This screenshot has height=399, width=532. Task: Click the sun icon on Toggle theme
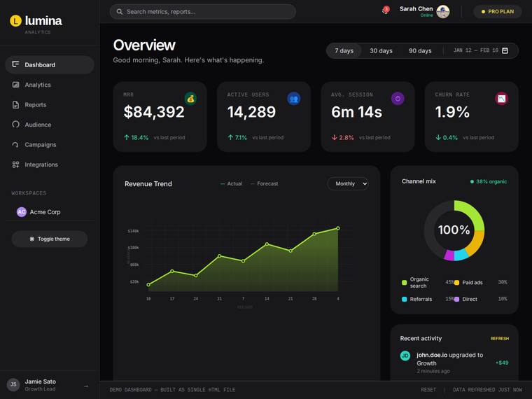click(x=32, y=239)
